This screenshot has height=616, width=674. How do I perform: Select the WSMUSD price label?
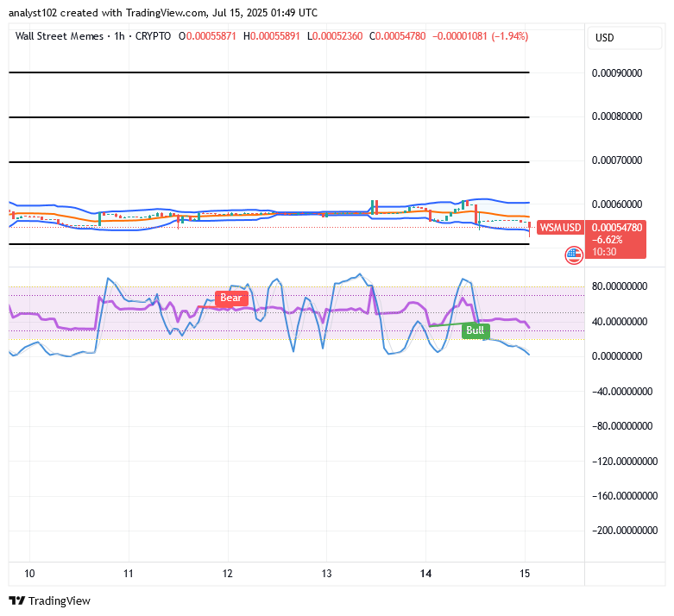point(561,228)
